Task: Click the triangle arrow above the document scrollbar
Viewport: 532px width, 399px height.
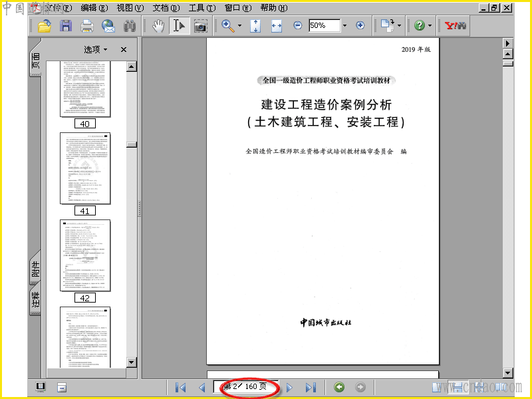Action: 507,43
